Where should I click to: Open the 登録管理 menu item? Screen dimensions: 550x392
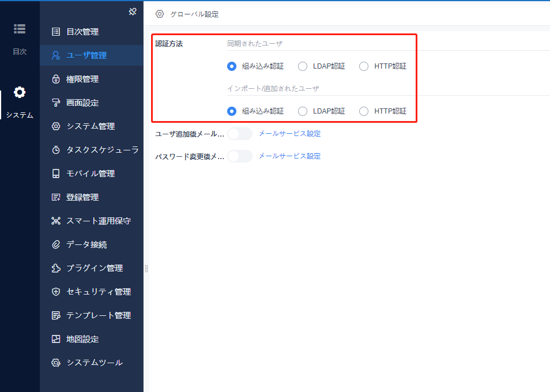pos(92,197)
